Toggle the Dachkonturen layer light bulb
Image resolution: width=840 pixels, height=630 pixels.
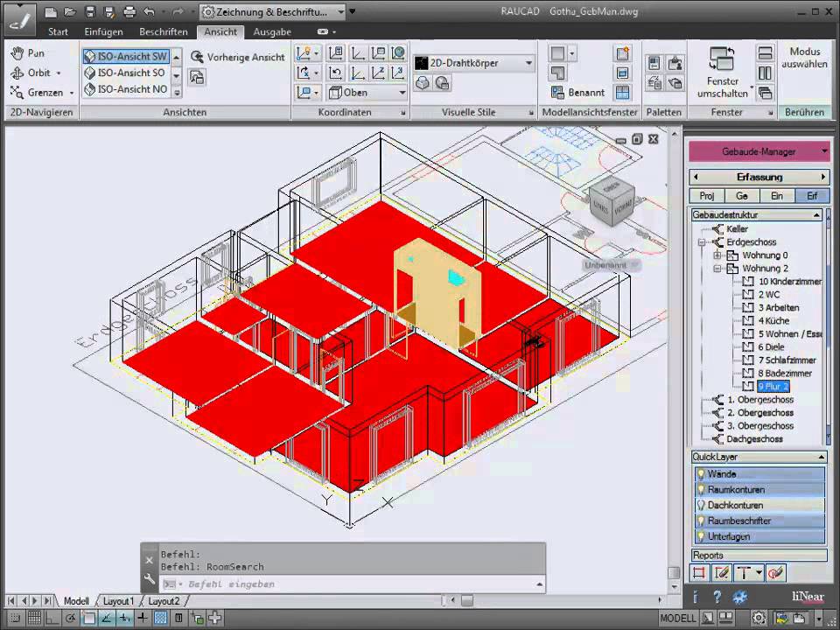[x=700, y=505]
